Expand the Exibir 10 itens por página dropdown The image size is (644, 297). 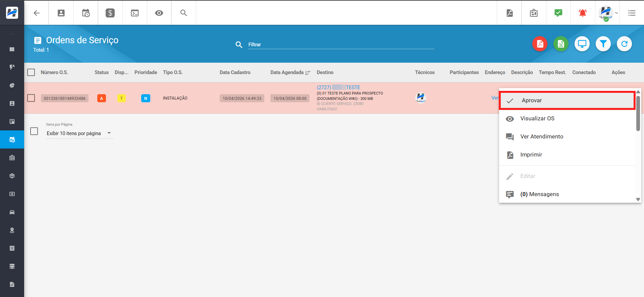[x=79, y=133]
